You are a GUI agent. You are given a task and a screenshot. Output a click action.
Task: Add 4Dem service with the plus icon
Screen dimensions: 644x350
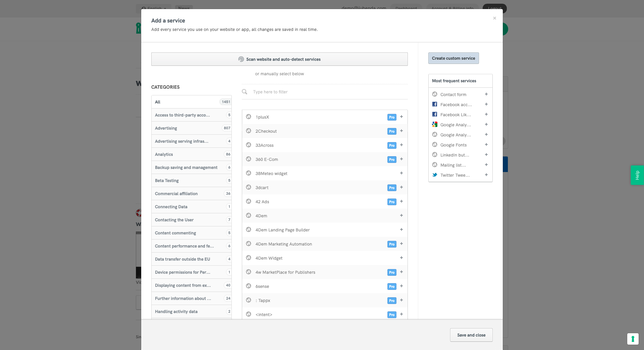coord(401,215)
